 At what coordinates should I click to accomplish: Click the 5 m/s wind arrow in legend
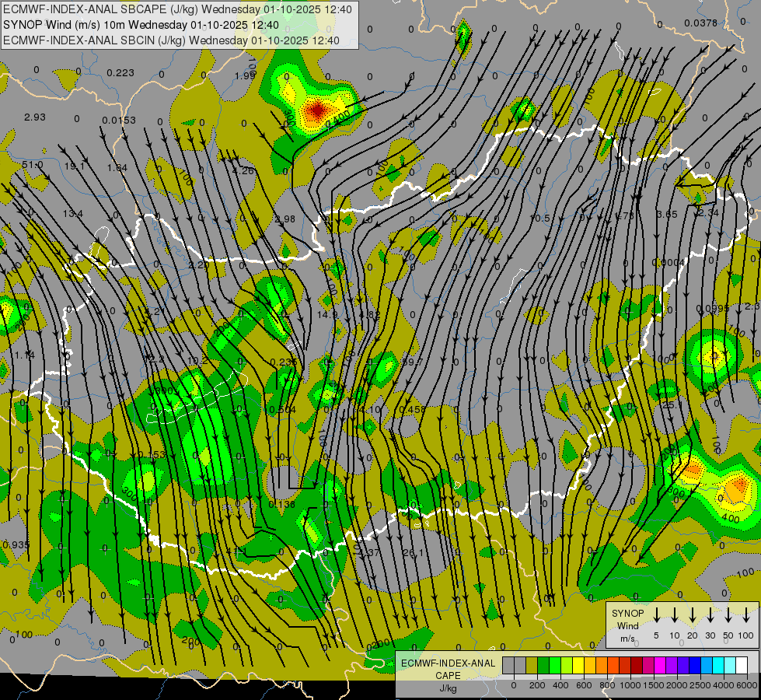[657, 615]
